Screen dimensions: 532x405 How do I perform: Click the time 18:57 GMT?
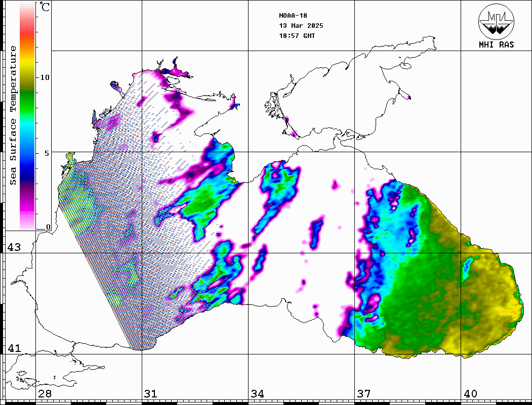tap(297, 36)
